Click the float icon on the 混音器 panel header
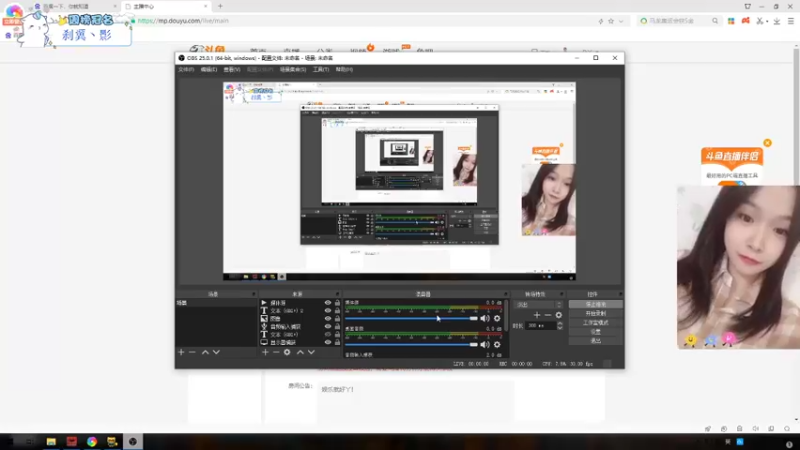Screen dimensions: 800x450 (506, 294)
